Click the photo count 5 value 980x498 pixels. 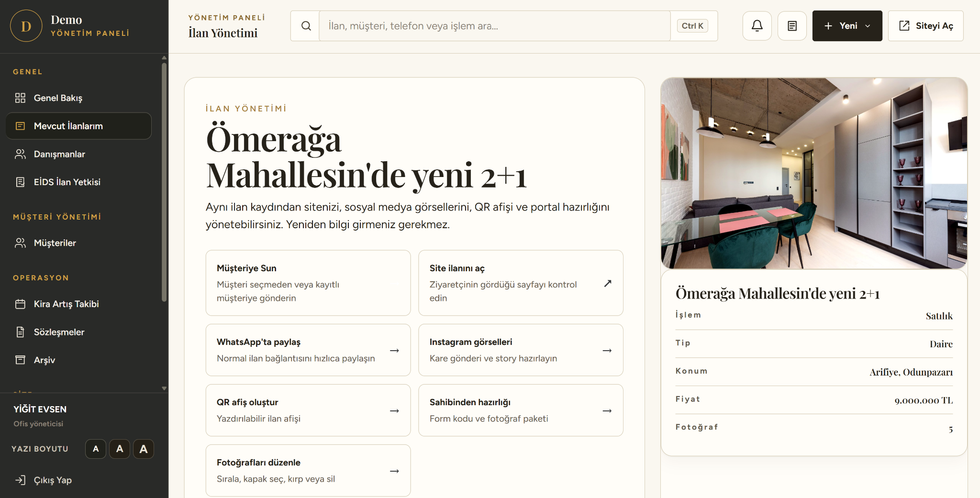[x=951, y=429]
